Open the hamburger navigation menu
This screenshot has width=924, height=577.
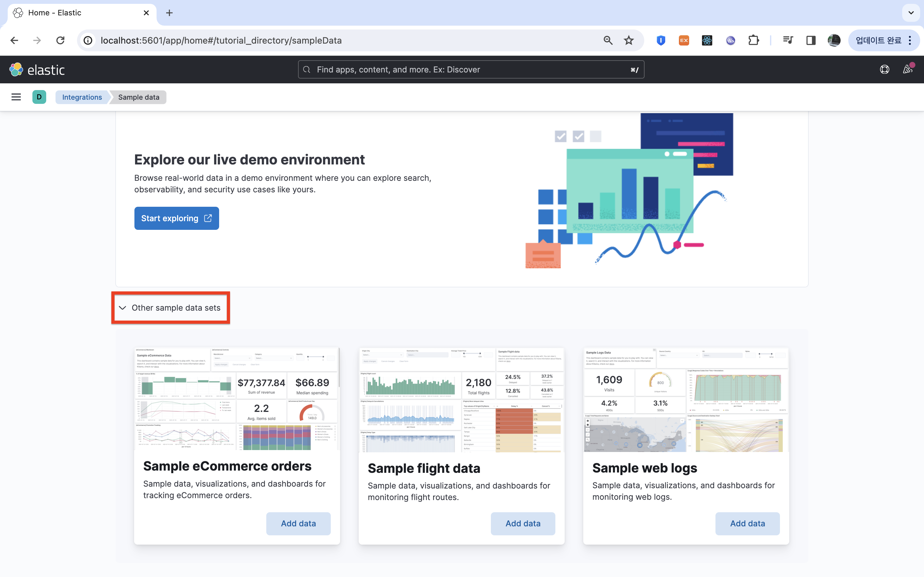(16, 97)
